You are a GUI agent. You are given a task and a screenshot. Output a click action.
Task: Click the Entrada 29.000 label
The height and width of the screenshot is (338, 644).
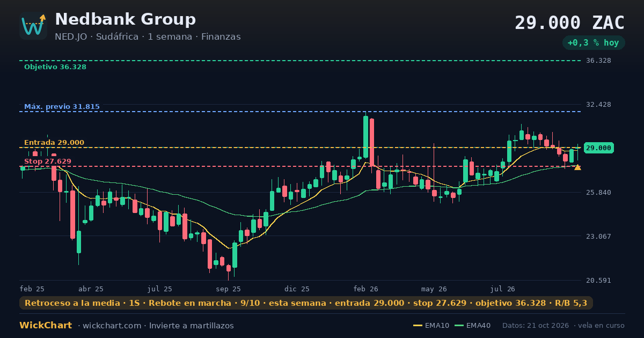pyautogui.click(x=54, y=143)
